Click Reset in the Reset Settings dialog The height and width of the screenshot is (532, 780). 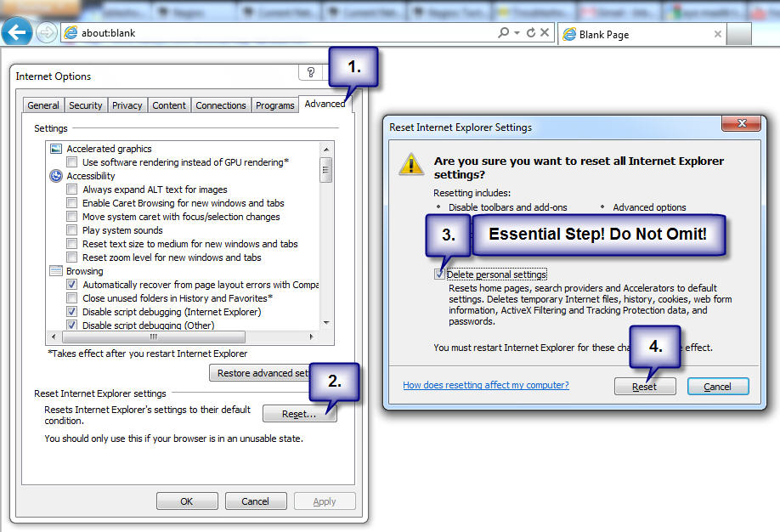(645, 386)
